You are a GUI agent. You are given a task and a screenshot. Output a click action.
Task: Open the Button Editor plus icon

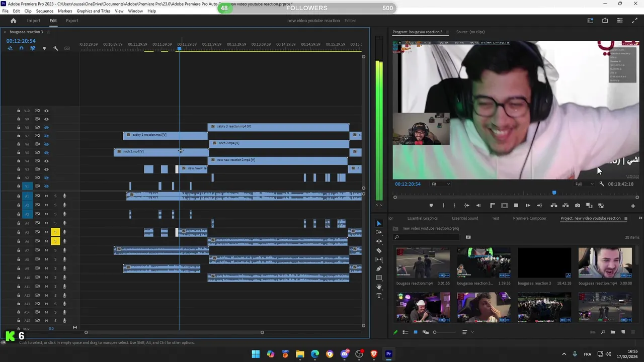coord(633,206)
